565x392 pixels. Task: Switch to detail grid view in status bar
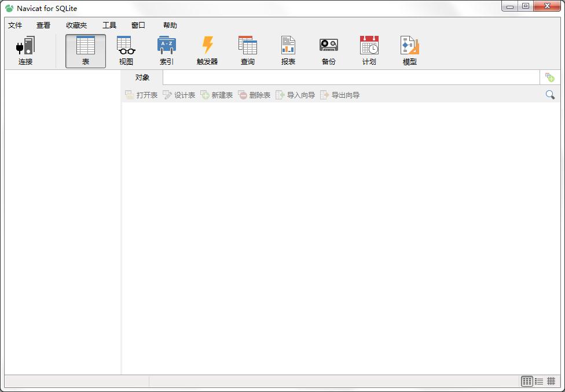(x=551, y=381)
